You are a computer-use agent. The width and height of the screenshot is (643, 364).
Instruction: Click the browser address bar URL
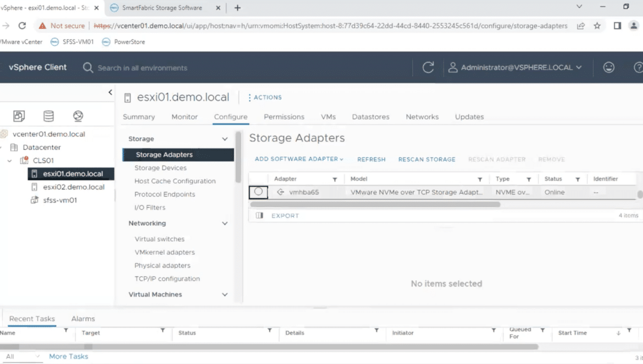[330, 26]
